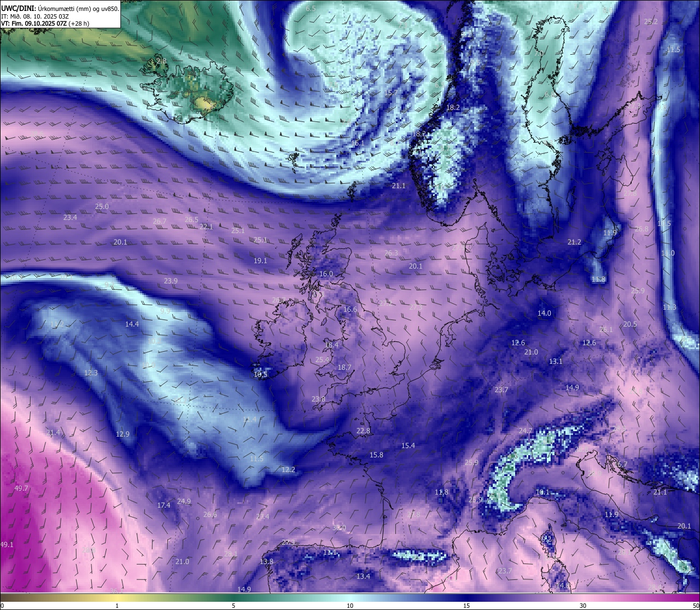Click the VT valid time line 07Z
This screenshot has height=610, width=700.
click(x=45, y=24)
